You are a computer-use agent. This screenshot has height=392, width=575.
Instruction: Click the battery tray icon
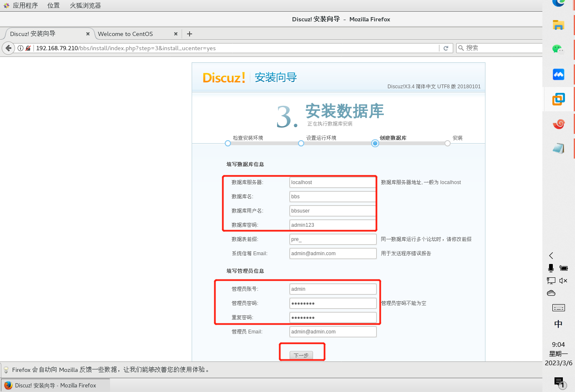(x=564, y=268)
